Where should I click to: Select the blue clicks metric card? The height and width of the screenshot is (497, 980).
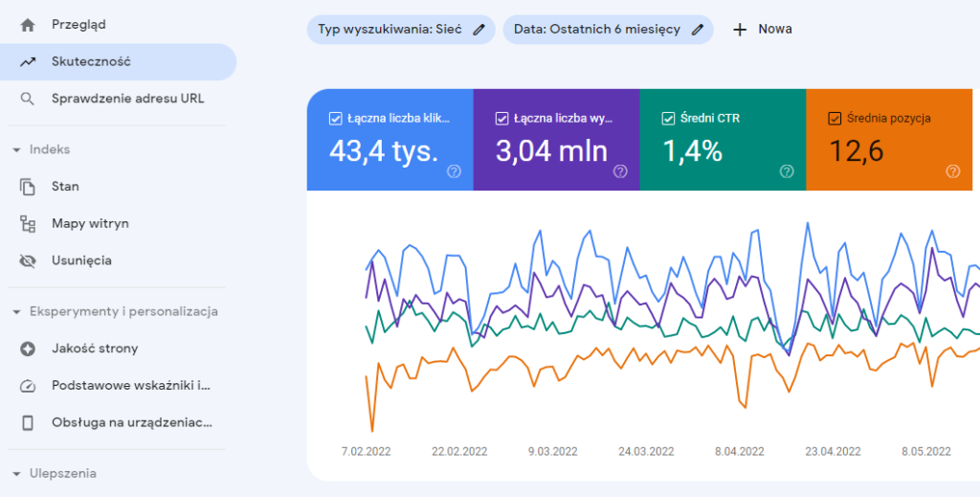390,140
